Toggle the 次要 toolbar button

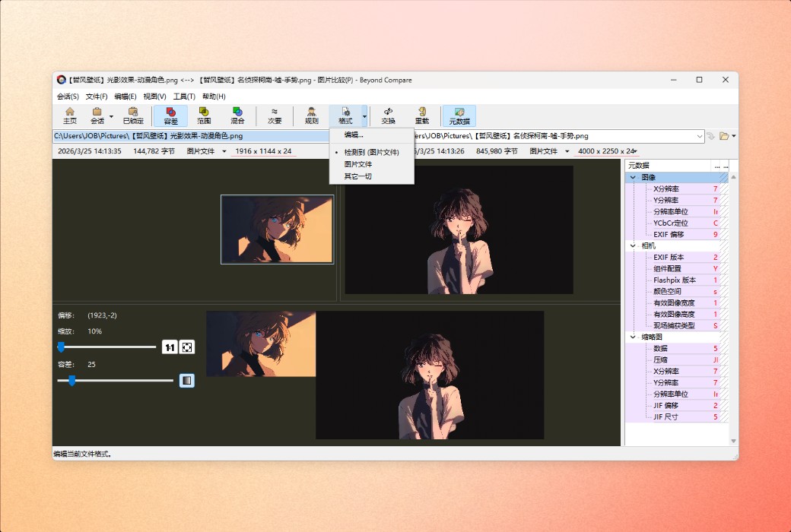275,116
